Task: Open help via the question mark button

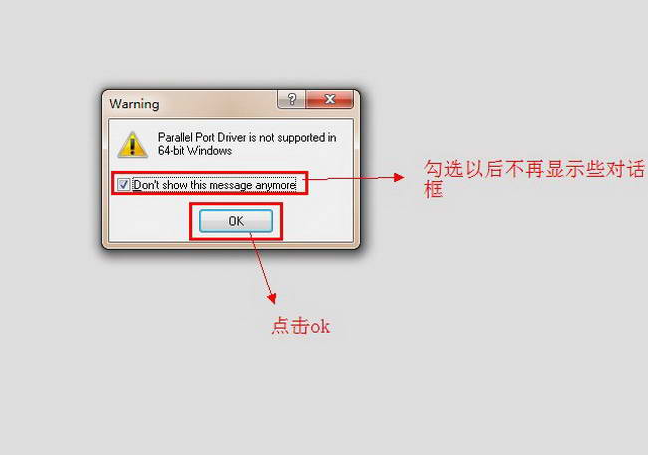Action: click(292, 99)
